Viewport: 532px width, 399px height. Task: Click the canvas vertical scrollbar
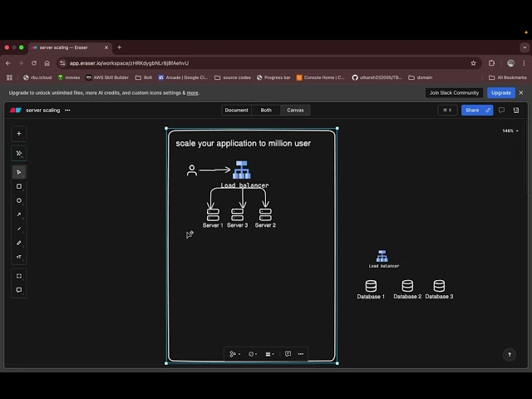(x=526, y=158)
